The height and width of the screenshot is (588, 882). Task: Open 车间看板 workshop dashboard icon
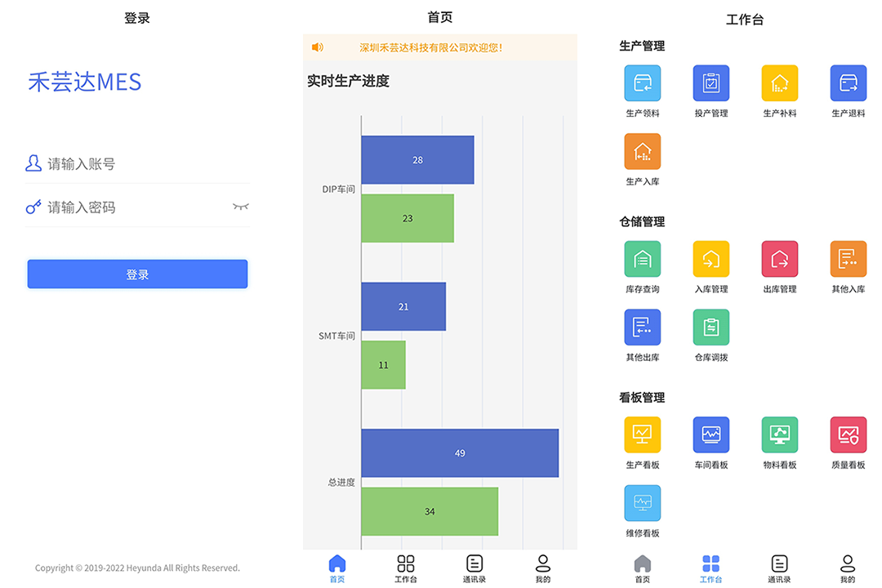point(711,435)
